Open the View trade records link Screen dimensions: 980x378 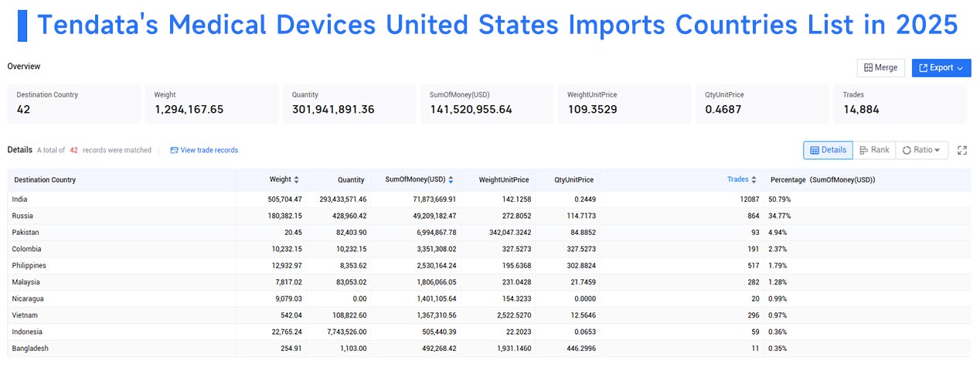point(204,150)
